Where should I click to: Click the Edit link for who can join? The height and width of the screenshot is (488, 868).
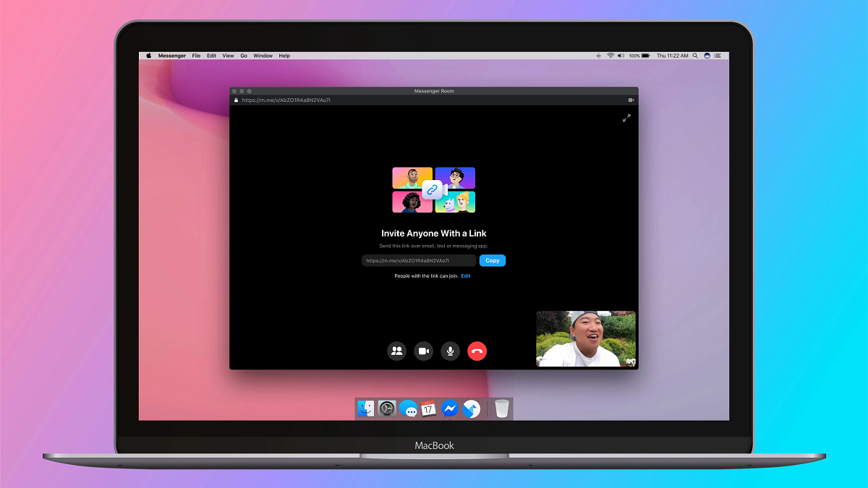[x=466, y=276]
